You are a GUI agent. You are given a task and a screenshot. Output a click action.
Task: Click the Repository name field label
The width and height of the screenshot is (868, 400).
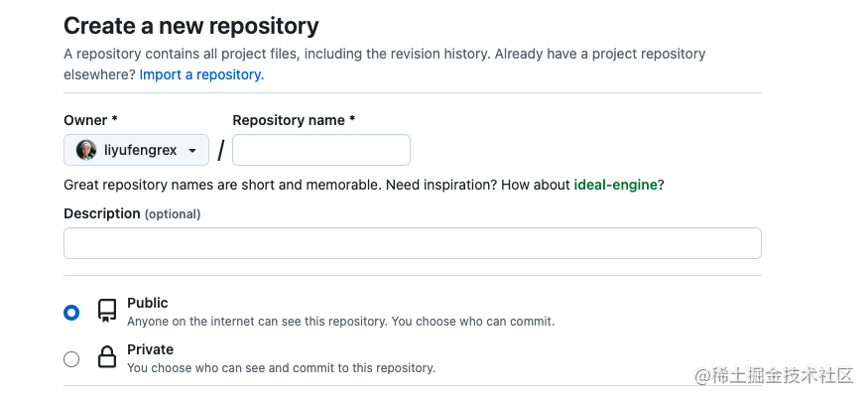(x=294, y=120)
